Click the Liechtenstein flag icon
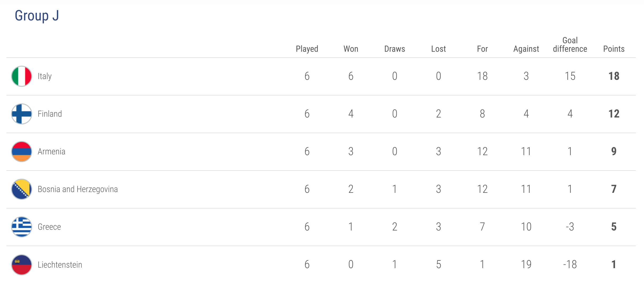This screenshot has width=644, height=283. [22, 265]
